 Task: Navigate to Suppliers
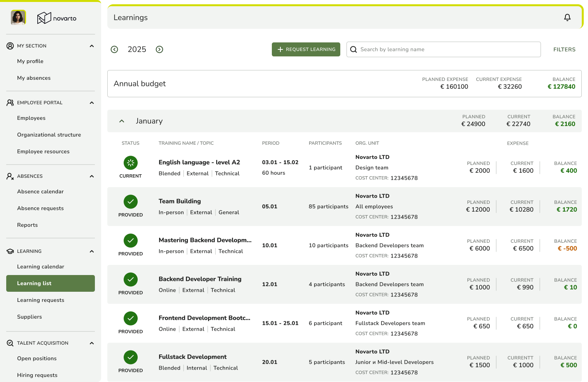[30, 317]
